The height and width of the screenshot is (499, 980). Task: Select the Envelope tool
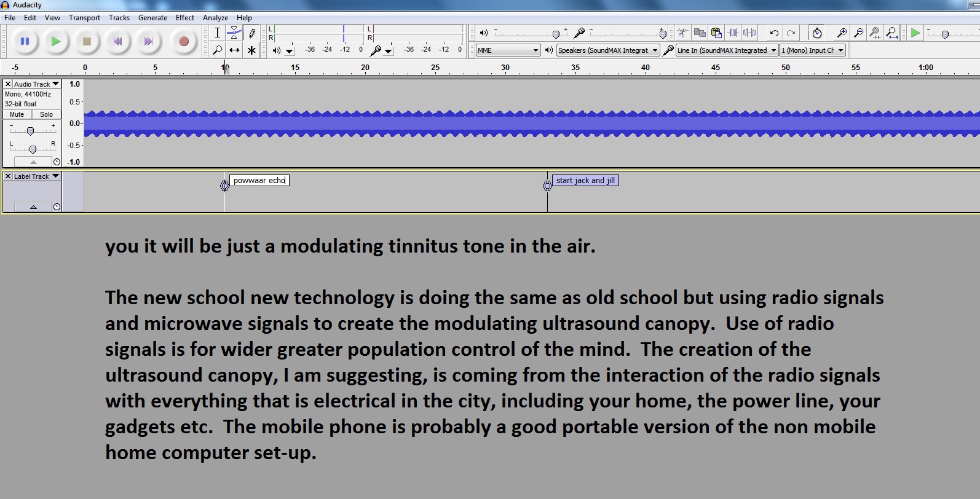pyautogui.click(x=234, y=33)
